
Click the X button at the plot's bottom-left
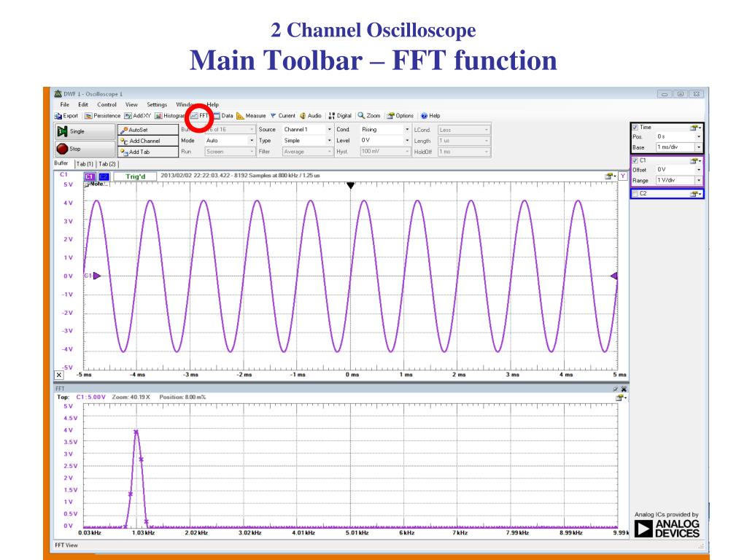click(58, 375)
